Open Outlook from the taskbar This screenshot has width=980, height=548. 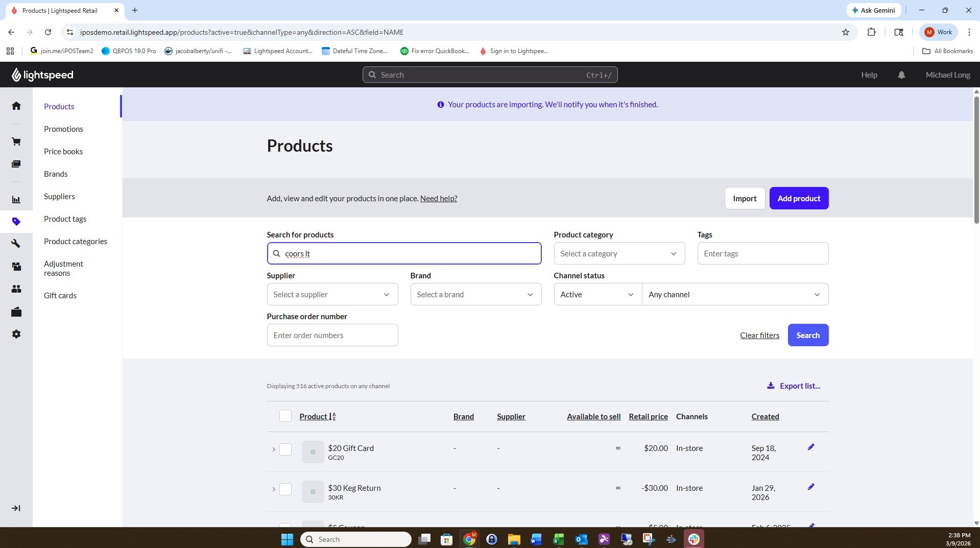581,539
